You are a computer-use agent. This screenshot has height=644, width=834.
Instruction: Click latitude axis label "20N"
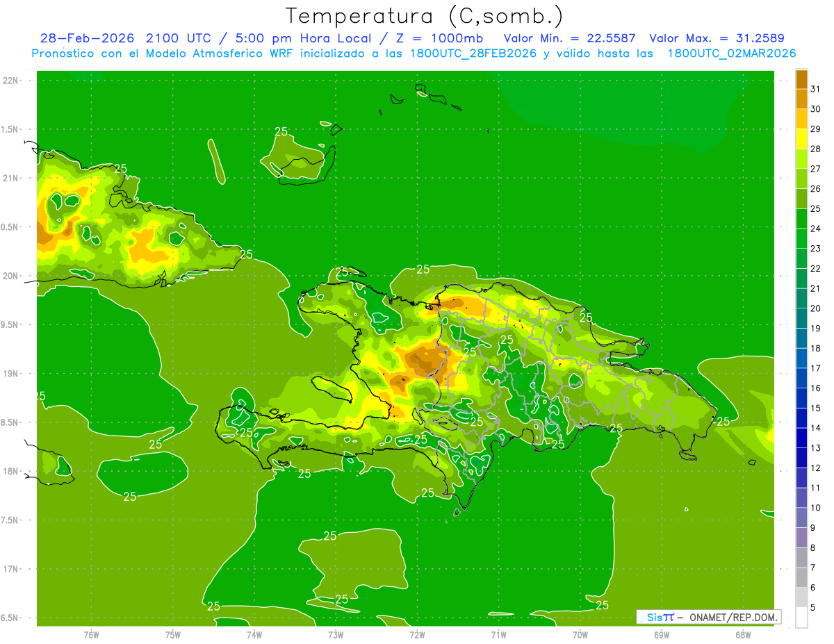coord(11,276)
